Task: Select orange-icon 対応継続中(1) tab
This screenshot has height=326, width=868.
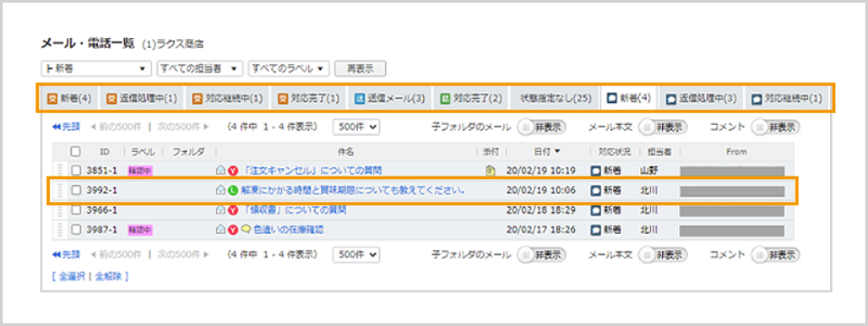Action: pos(227,99)
